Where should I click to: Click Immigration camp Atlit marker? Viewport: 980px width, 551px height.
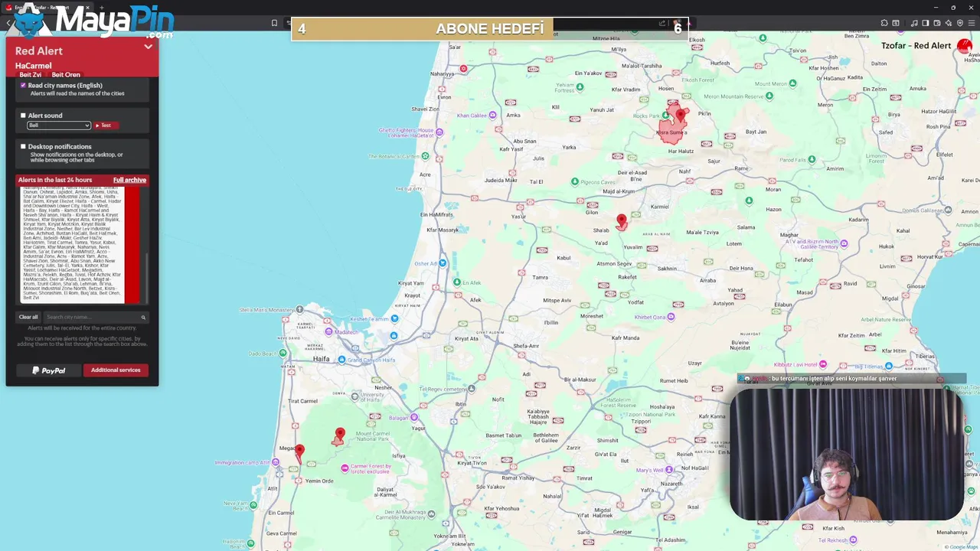(276, 462)
